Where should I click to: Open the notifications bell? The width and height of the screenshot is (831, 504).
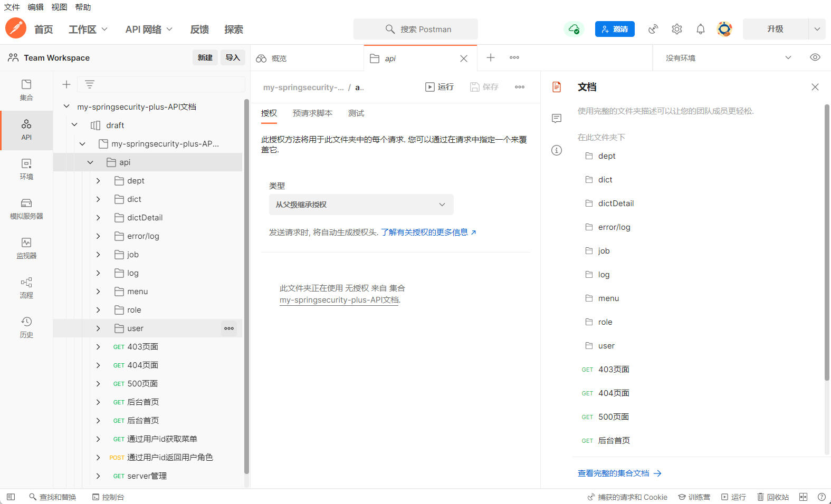(701, 29)
